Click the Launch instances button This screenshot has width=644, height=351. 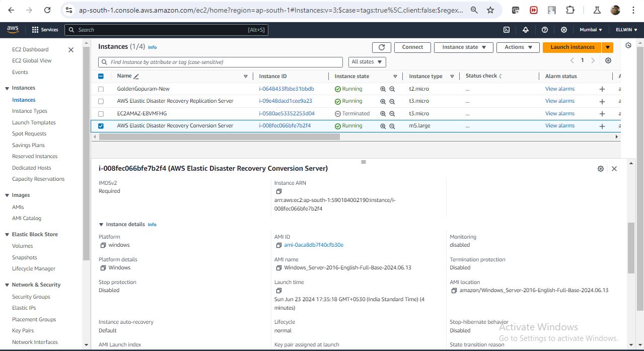point(572,47)
